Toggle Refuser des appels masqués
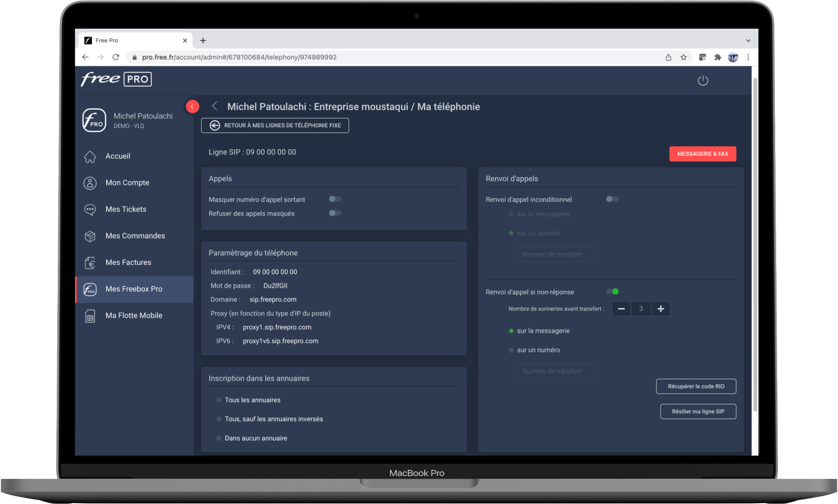Screen dimensions: 838x504 point(335,213)
